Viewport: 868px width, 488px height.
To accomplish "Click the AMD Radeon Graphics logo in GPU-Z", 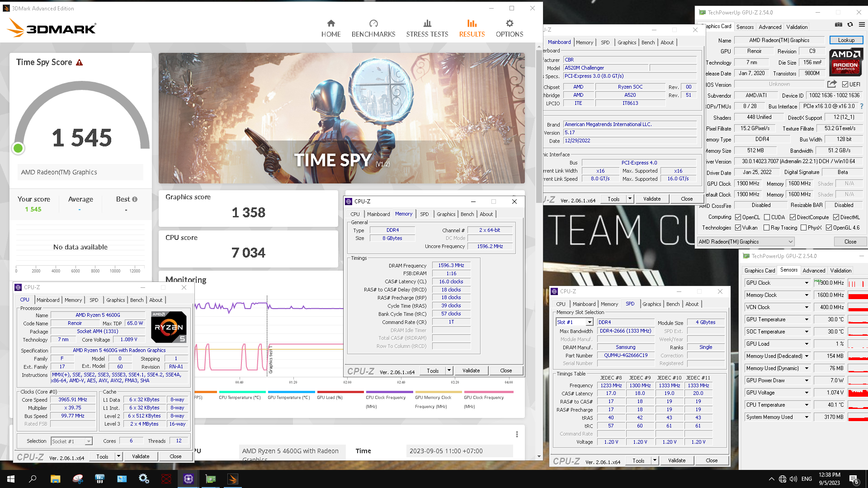I will 845,62.
